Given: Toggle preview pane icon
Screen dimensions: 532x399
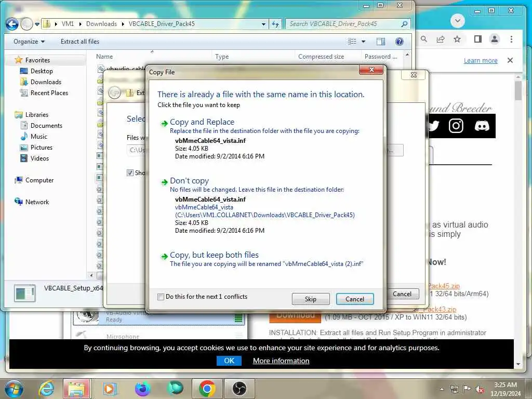Looking at the screenshot, I should [381, 42].
